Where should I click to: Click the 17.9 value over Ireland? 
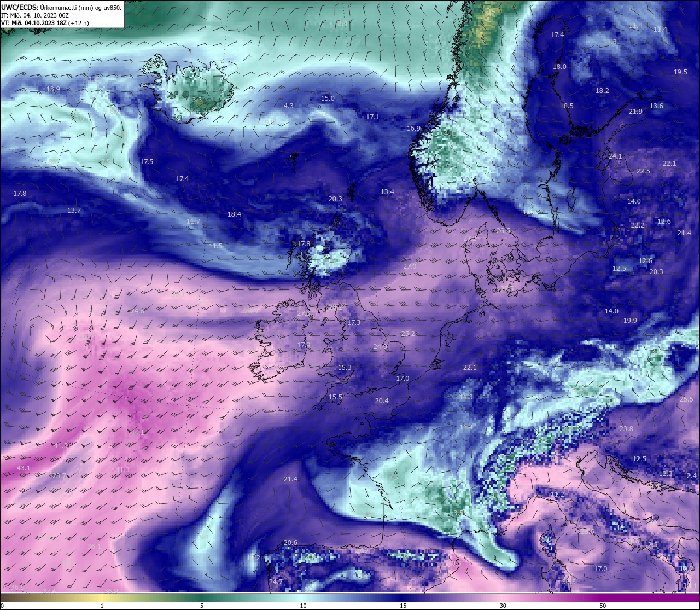(304, 345)
